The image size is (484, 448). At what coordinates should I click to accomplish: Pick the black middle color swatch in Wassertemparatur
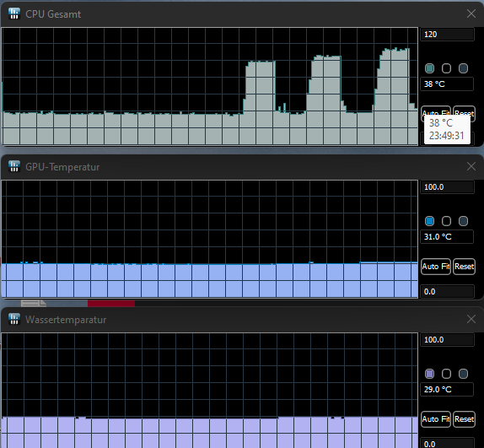click(446, 374)
